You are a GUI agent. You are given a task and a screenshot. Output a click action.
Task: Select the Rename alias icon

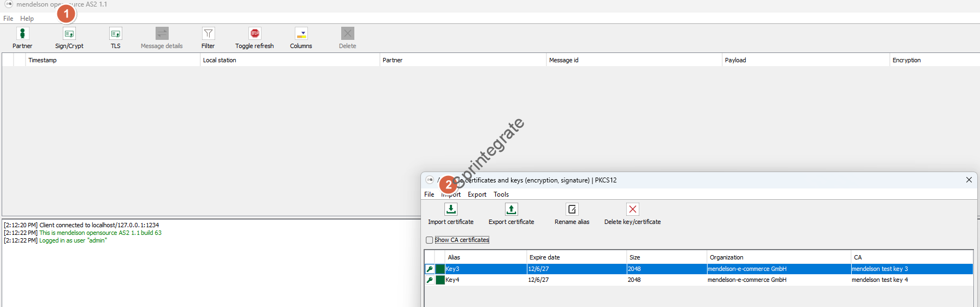[572, 210]
